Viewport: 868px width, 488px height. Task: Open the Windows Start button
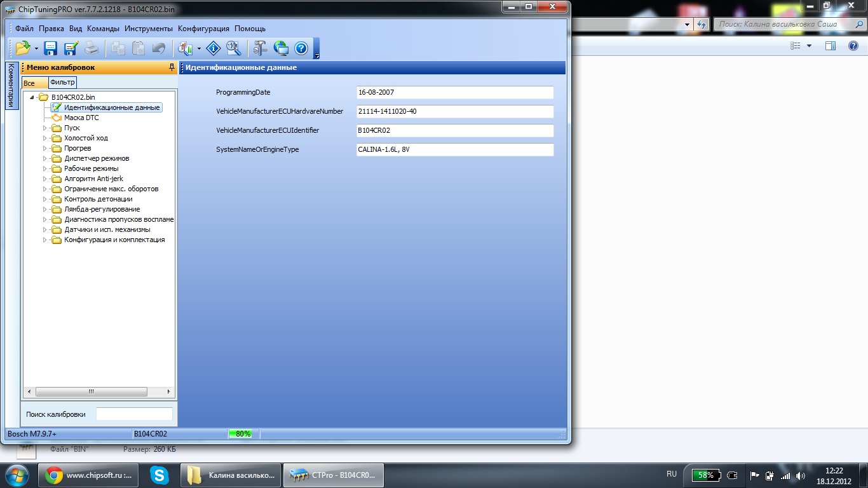click(x=17, y=475)
